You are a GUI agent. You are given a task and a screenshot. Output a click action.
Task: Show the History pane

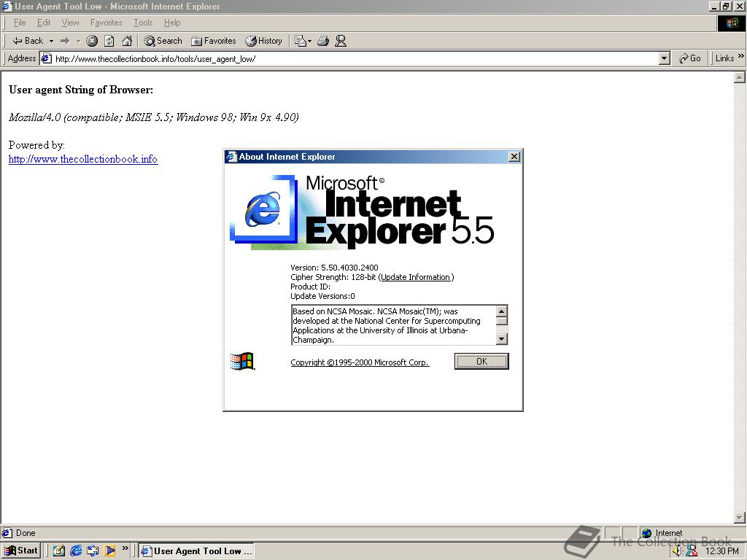[264, 41]
